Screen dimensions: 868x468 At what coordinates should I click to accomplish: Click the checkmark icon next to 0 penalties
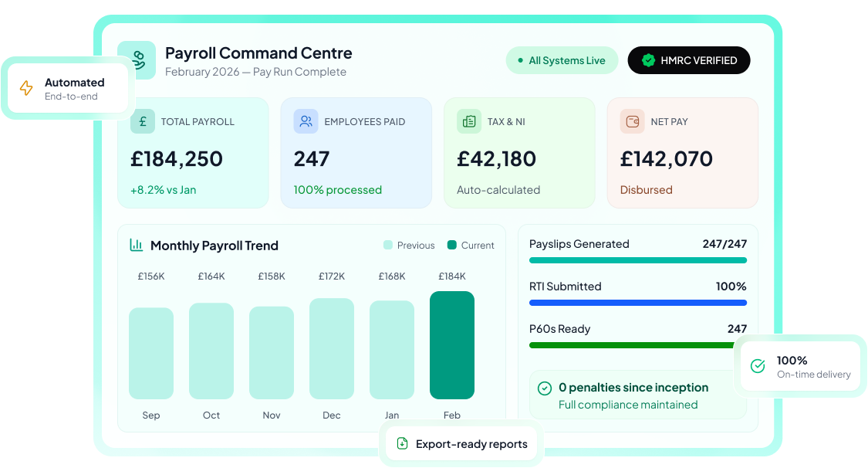pos(545,388)
